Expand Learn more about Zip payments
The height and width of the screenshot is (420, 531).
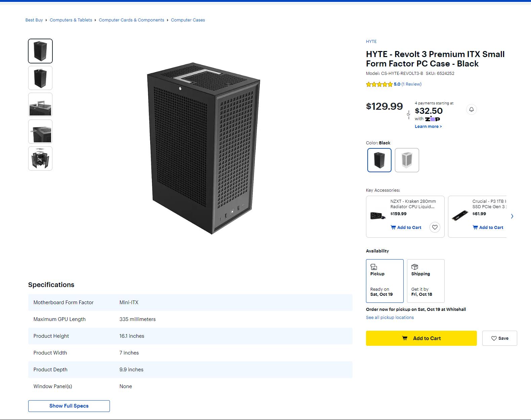click(428, 126)
